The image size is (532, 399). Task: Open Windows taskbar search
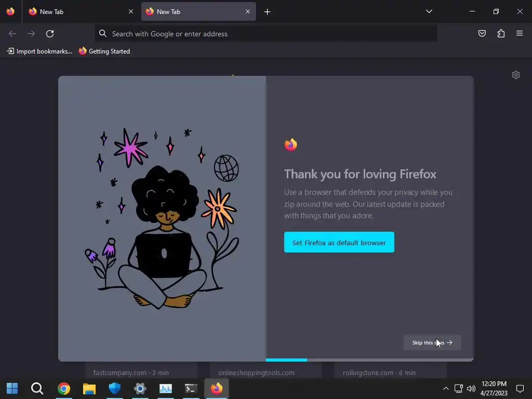(37, 389)
